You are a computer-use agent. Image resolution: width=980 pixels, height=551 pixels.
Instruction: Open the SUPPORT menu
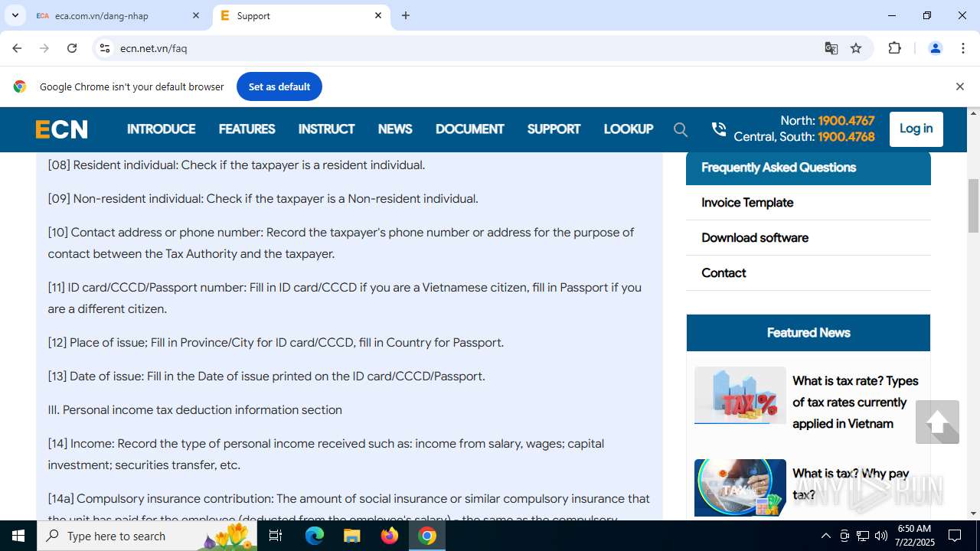click(x=554, y=129)
